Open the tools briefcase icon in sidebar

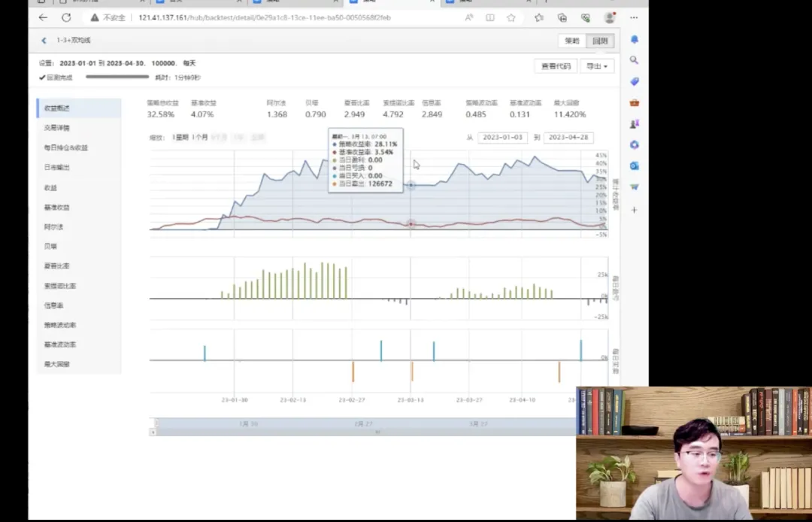(635, 102)
